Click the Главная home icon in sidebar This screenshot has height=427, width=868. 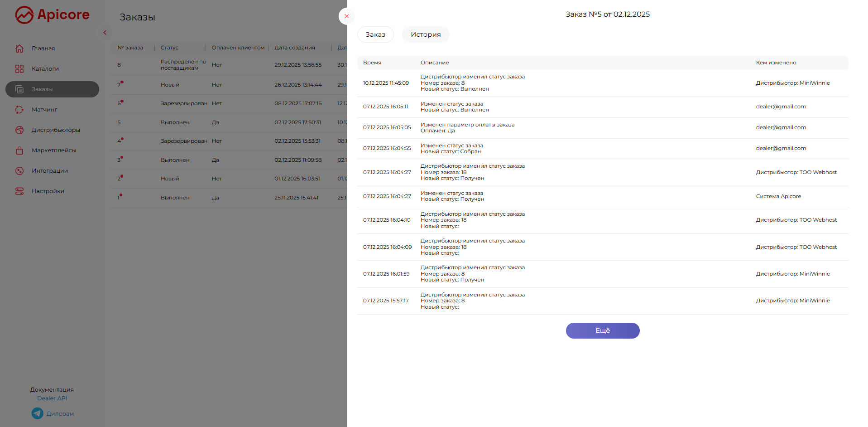[x=19, y=49]
